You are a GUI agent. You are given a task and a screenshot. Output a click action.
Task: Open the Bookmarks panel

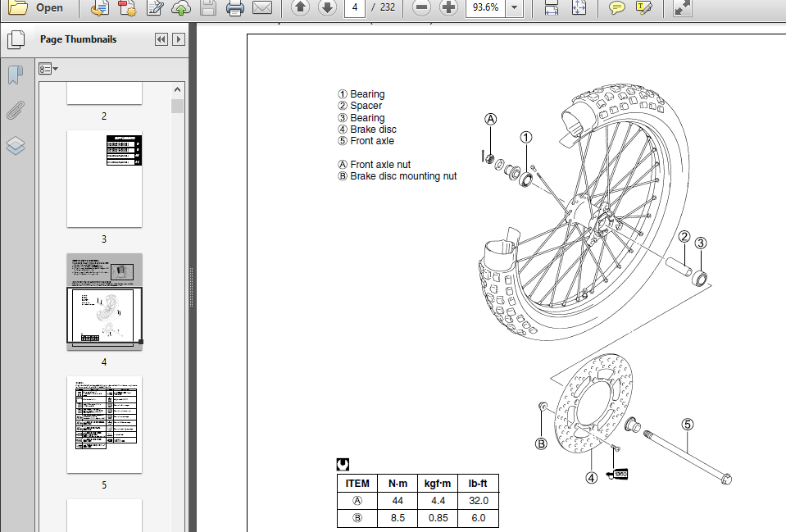(x=16, y=75)
